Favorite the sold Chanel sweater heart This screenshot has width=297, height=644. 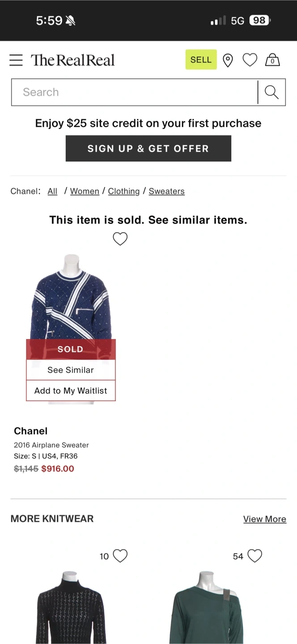pyautogui.click(x=120, y=239)
